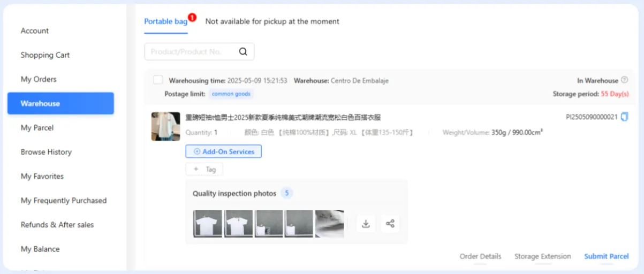Click the In Warehouse help question icon
The image size is (644, 274).
624,80
